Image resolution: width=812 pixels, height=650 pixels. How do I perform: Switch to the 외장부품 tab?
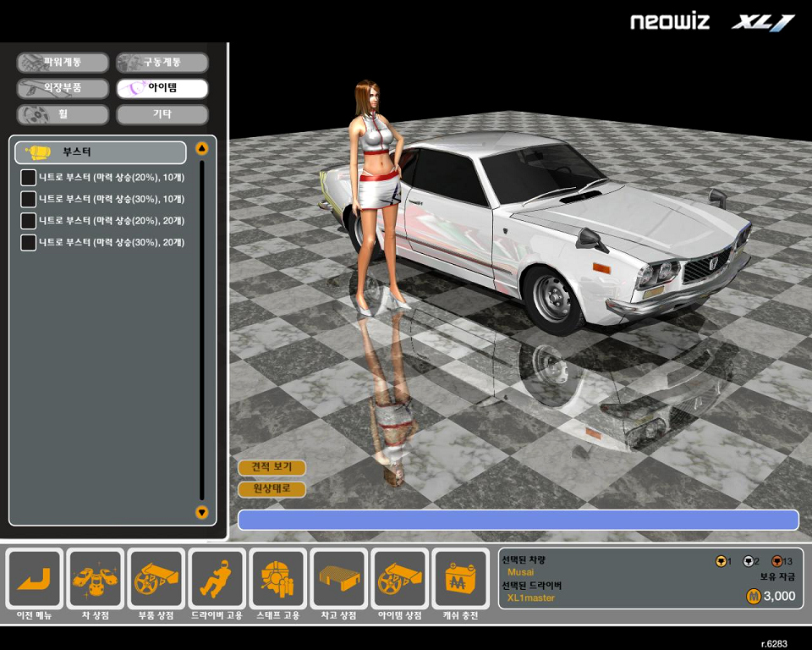63,88
